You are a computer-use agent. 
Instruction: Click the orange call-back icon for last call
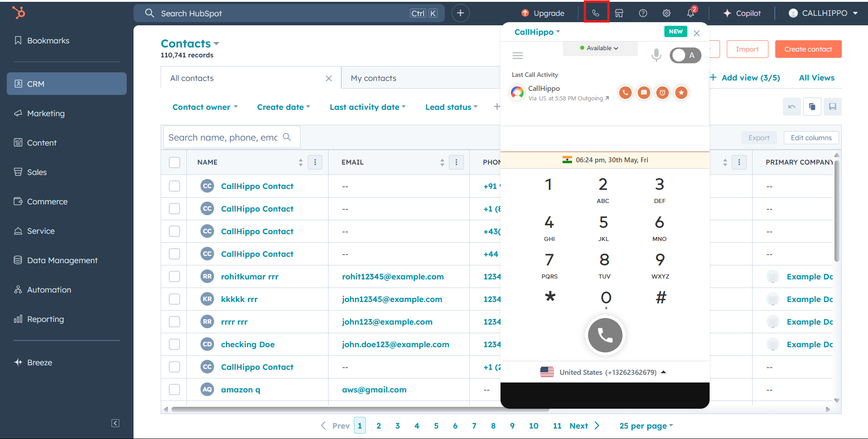click(x=625, y=93)
